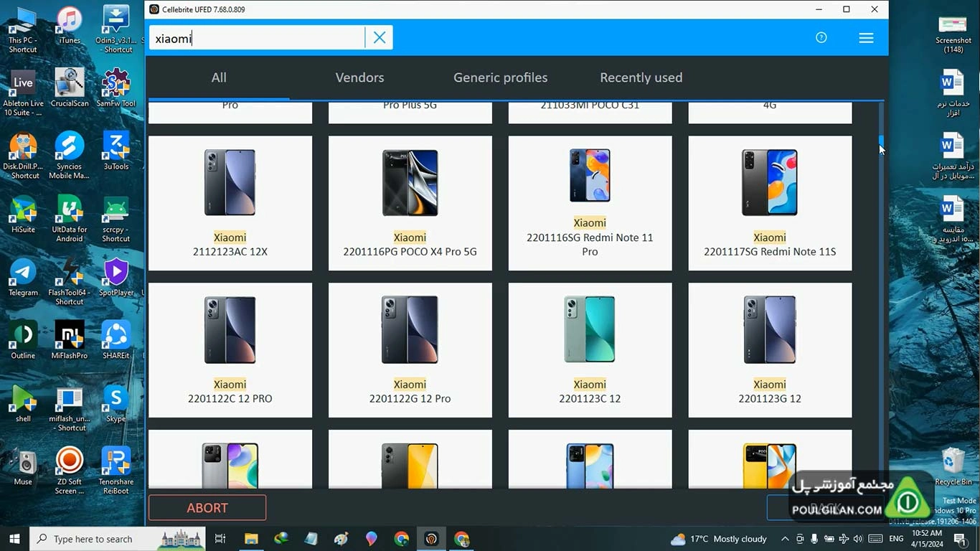
Task: Open the FlashTool64 shortcut icon
Action: click(x=70, y=283)
